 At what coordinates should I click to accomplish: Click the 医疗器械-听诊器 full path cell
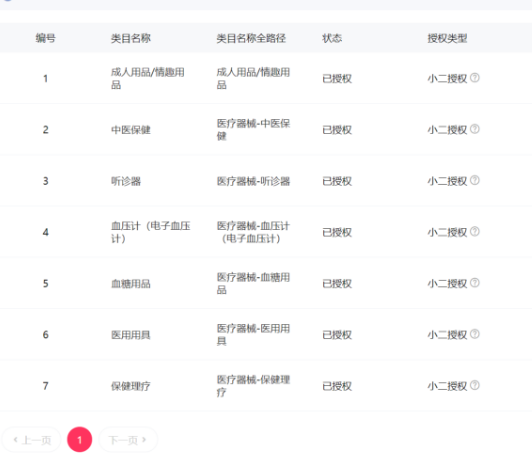pos(253,181)
